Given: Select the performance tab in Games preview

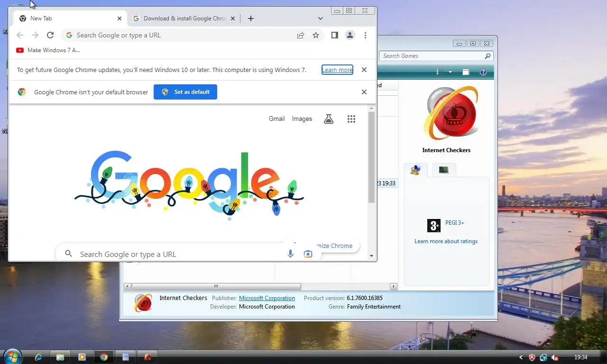Looking at the screenshot, I should [x=444, y=170].
